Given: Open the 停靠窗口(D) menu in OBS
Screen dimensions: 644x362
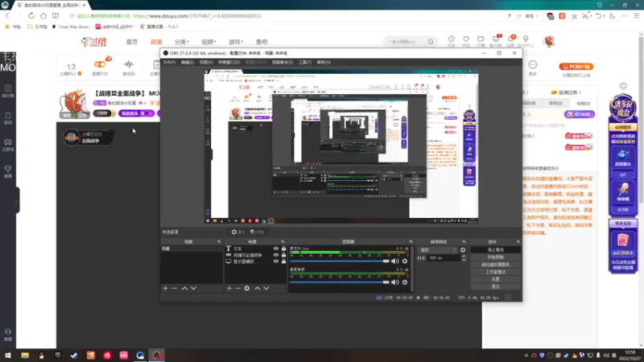Looking at the screenshot, I should click(229, 63).
